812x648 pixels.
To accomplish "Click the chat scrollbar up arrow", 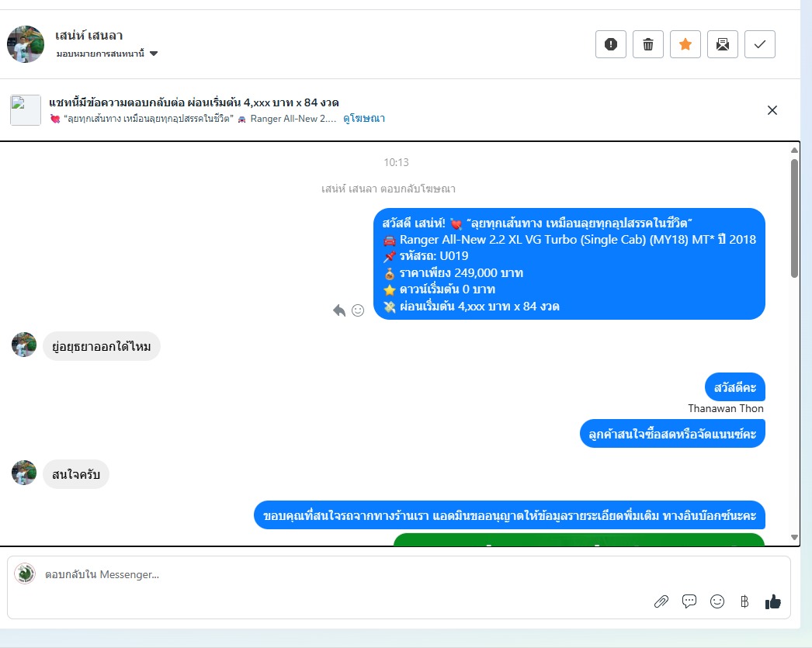I will (794, 150).
